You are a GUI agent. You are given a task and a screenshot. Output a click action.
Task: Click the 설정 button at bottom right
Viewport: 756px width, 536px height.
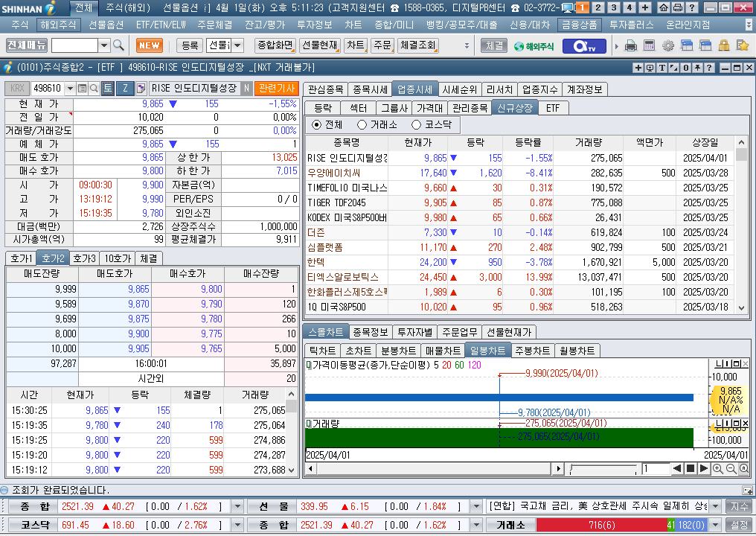tap(739, 525)
